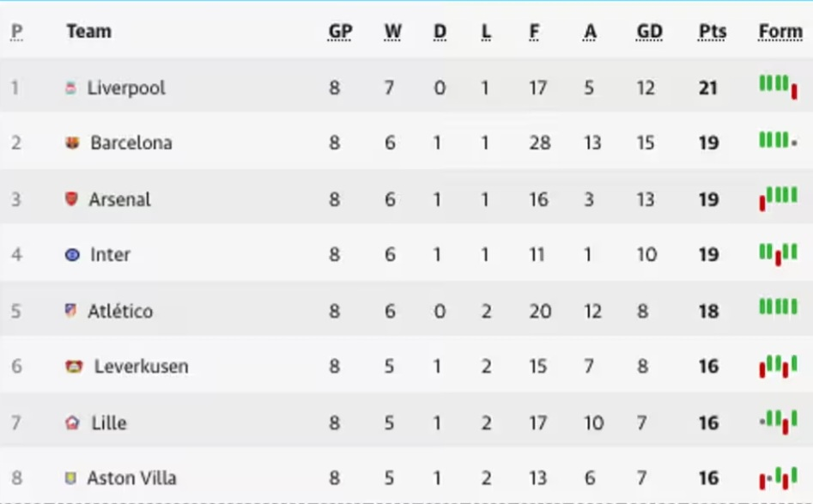The width and height of the screenshot is (813, 504).
Task: Click the W column header
Action: click(392, 32)
